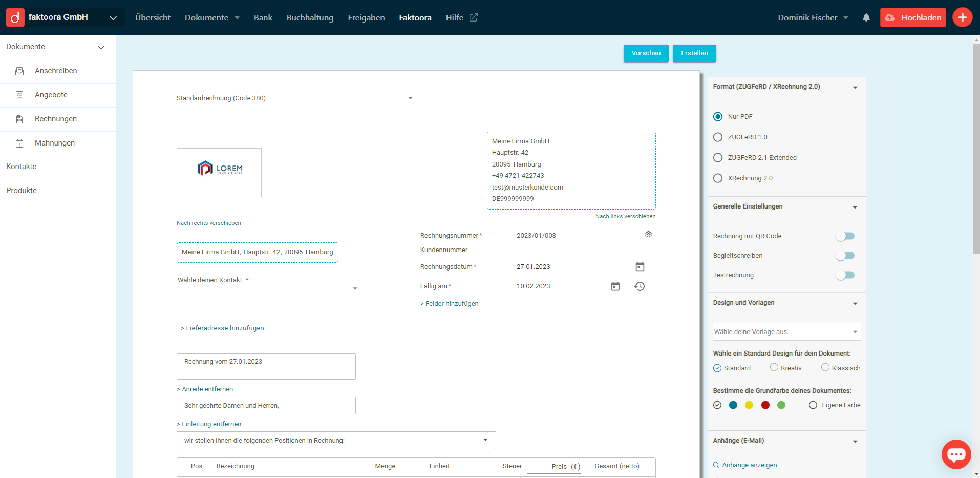Turn on the Testrechnung switch
The width and height of the screenshot is (980, 478).
pyautogui.click(x=845, y=275)
